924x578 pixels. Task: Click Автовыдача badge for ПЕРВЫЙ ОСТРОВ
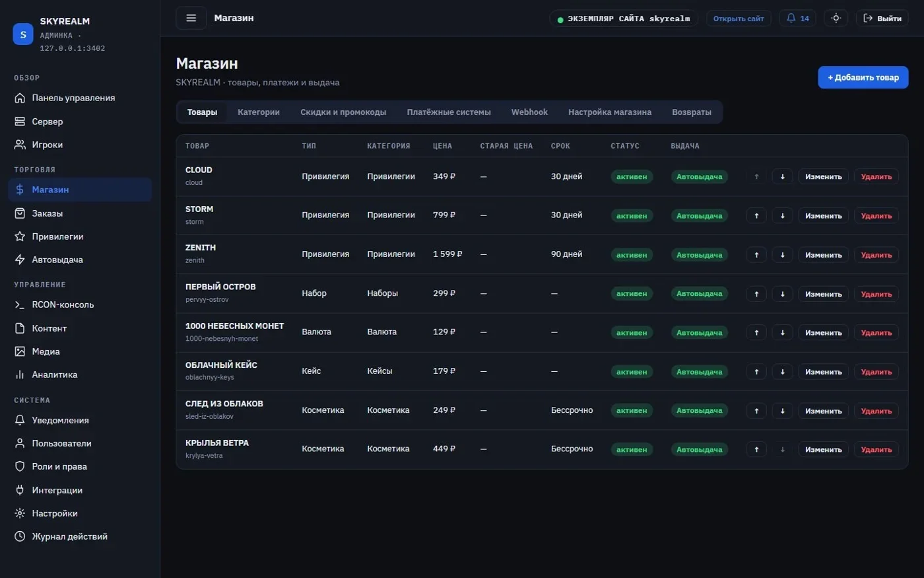pyautogui.click(x=699, y=294)
